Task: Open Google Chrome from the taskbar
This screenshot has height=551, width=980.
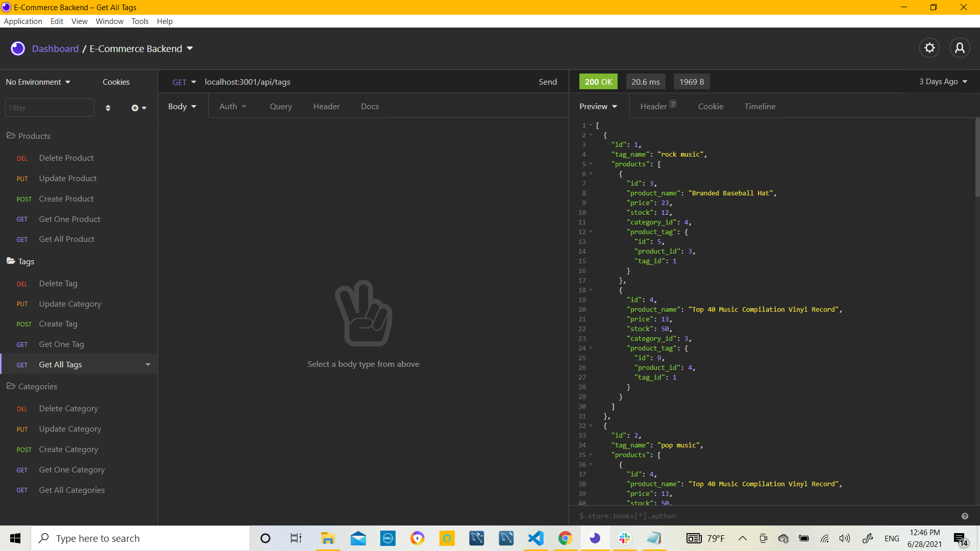Action: (565, 538)
